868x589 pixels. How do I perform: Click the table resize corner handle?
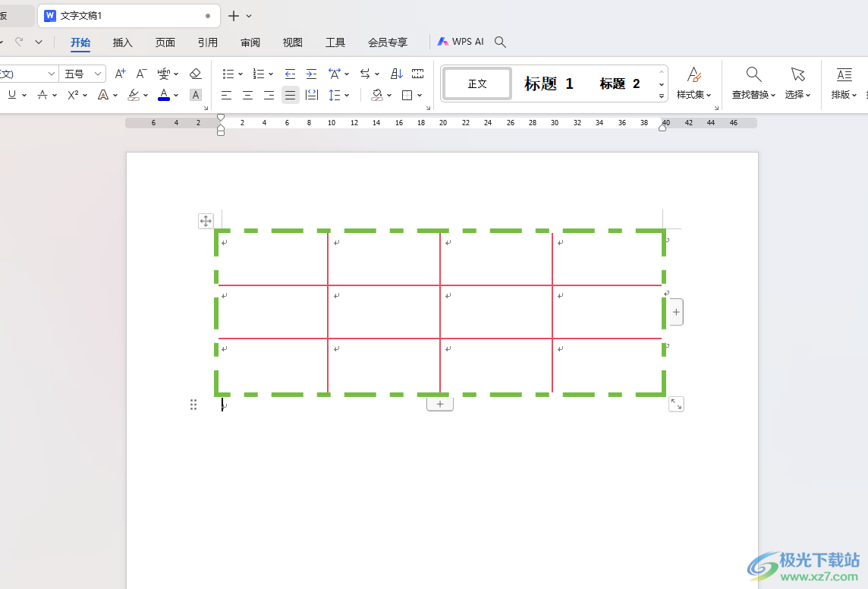click(x=676, y=404)
